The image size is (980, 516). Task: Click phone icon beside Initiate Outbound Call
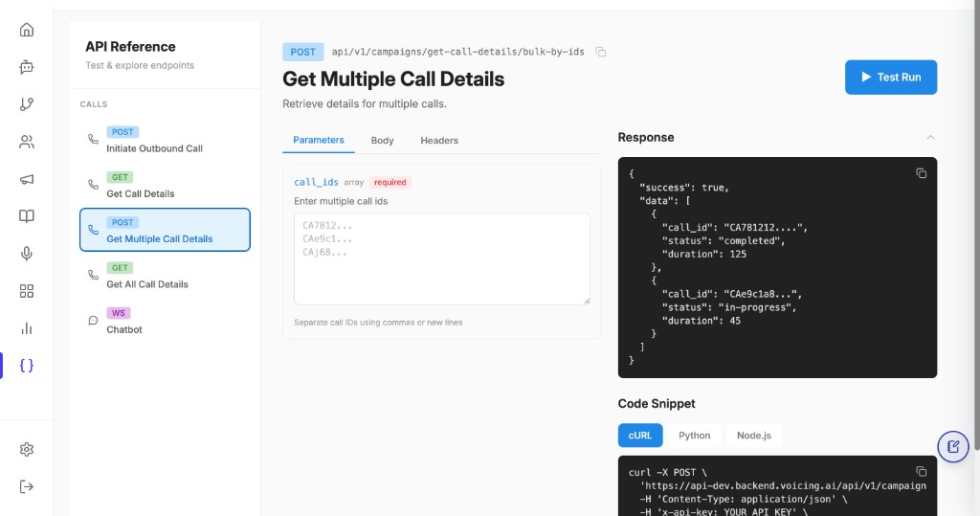[93, 139]
